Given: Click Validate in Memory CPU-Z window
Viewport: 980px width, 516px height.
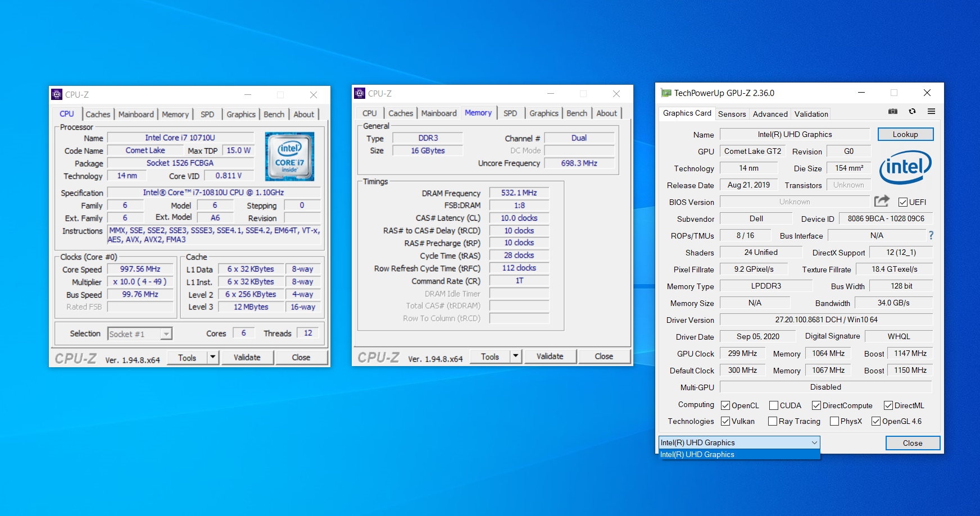Looking at the screenshot, I should (x=550, y=356).
